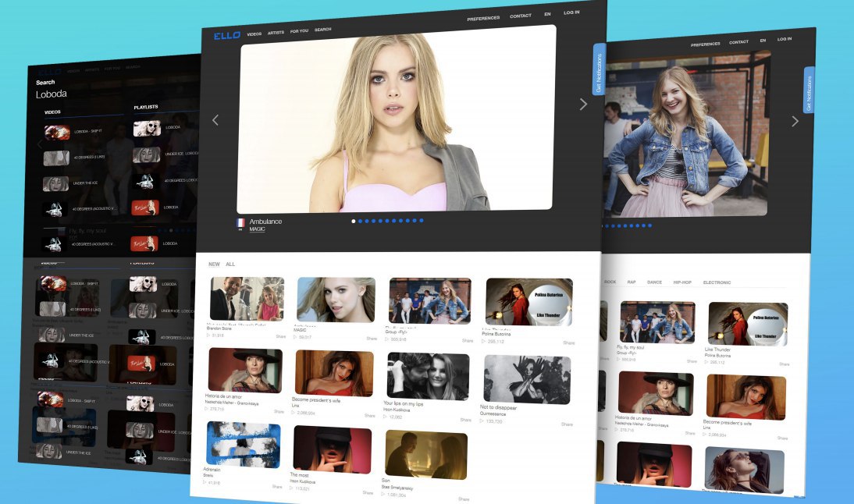Viewport: 854px width, 504px height.
Task: Click LOG IN in right window
Action: [x=785, y=39]
